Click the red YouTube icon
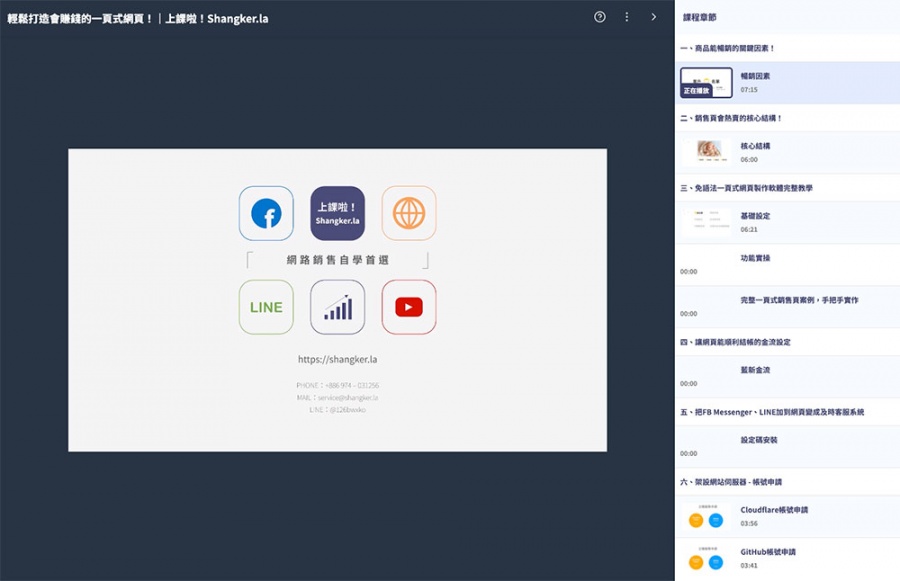The height and width of the screenshot is (581, 900). point(409,307)
